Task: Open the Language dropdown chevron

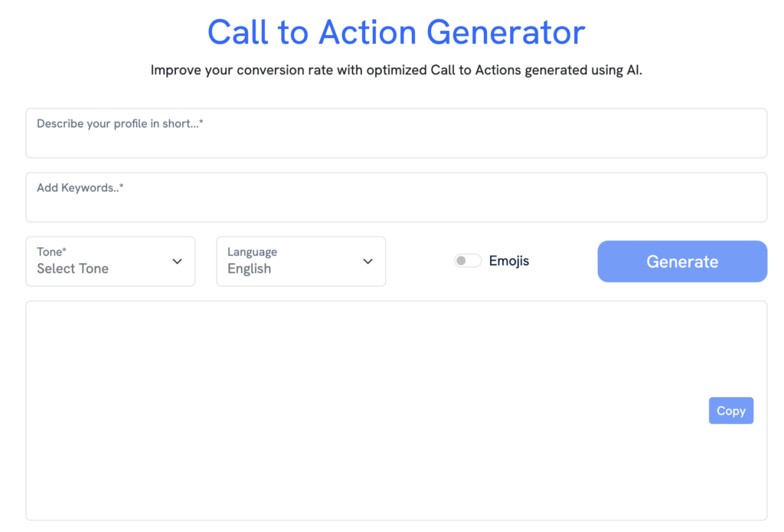Action: click(367, 261)
